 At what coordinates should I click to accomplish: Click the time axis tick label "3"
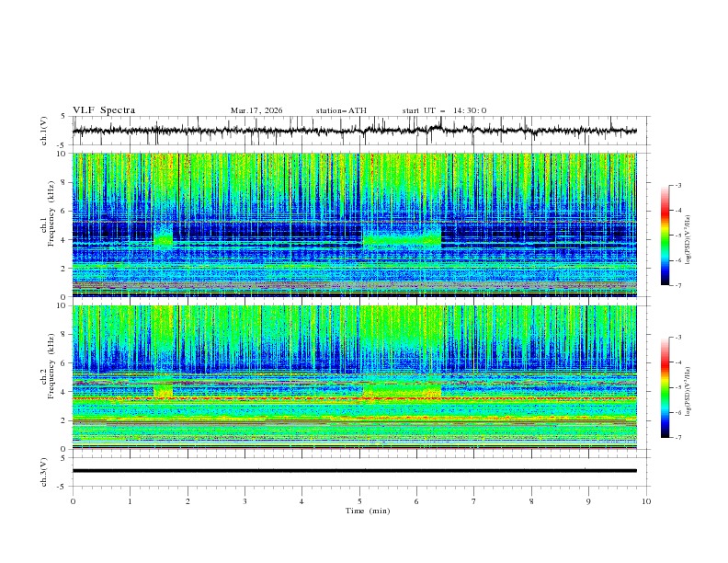[x=245, y=501]
